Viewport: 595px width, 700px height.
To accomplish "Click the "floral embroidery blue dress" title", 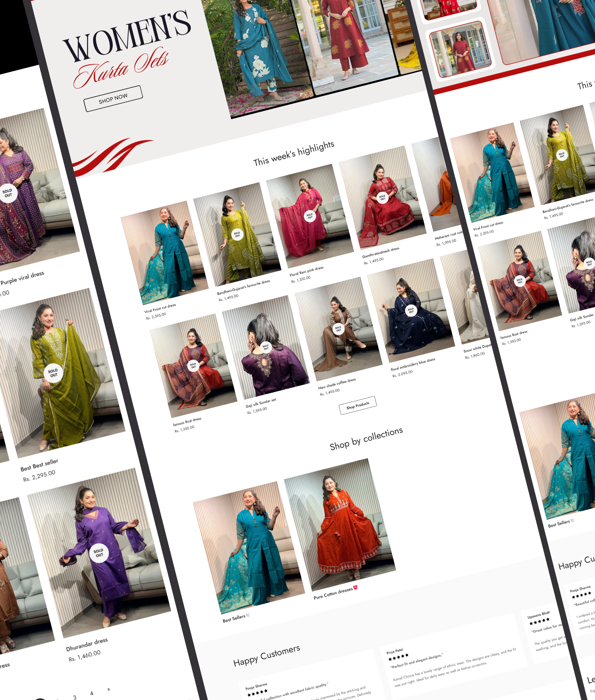I will point(413,364).
